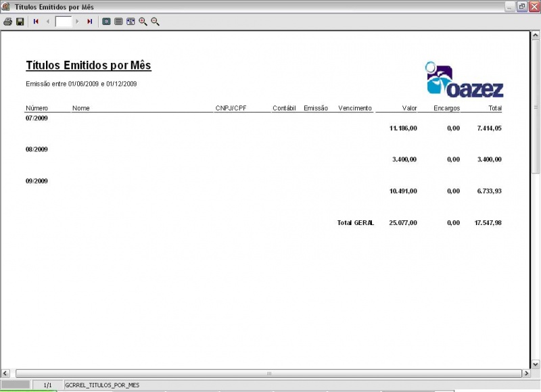This screenshot has height=392, width=541.
Task: Click the total 6.733,93
Action: 490,191
